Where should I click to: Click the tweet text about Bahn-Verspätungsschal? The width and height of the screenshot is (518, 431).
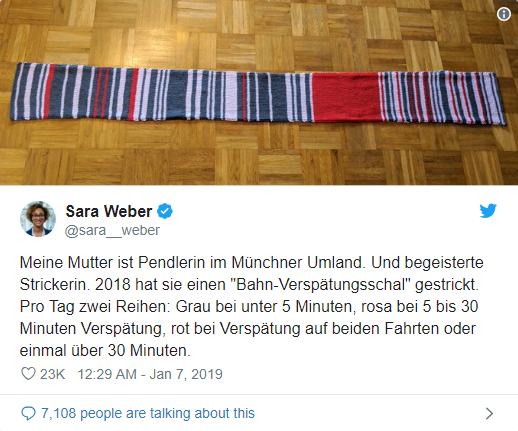(252, 306)
